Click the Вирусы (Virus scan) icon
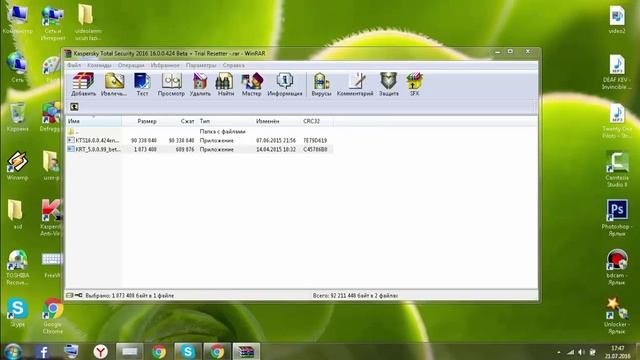 point(321,84)
